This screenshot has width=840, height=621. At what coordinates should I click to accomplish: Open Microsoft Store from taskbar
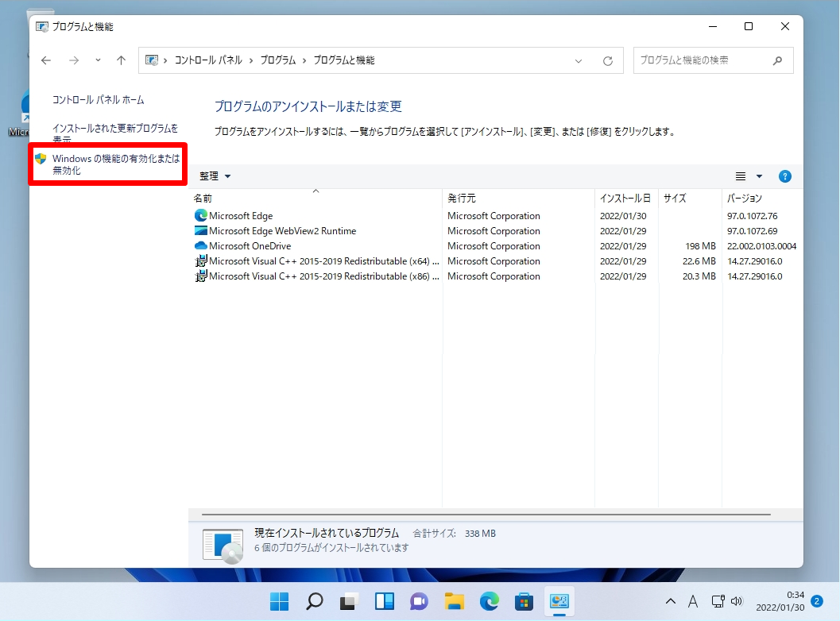coord(524,602)
